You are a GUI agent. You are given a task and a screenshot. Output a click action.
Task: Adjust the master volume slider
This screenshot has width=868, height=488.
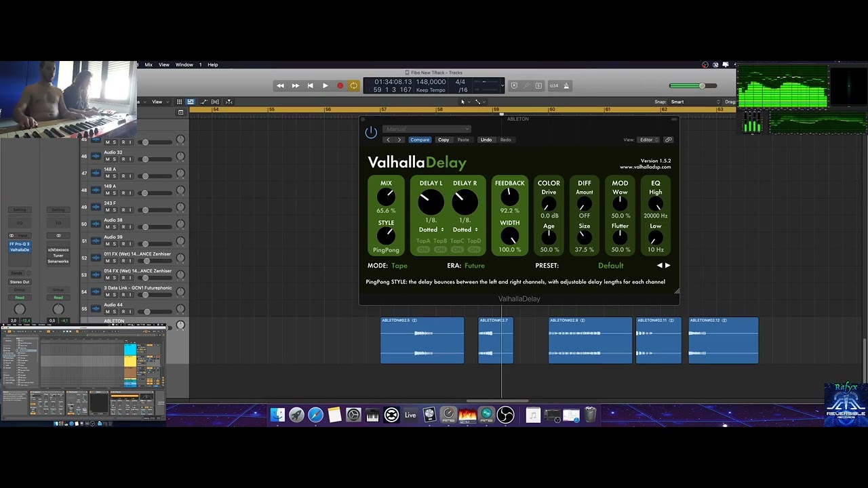coord(692,86)
